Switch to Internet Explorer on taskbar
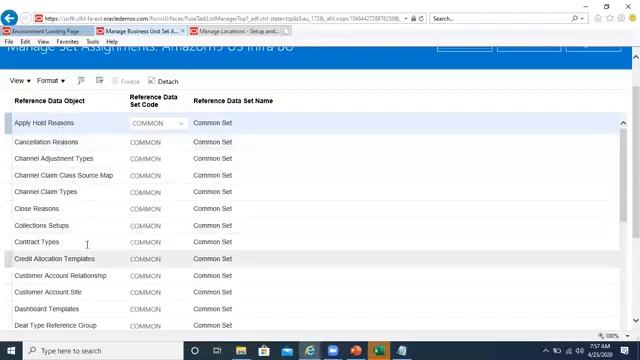The image size is (640, 360). 310,351
